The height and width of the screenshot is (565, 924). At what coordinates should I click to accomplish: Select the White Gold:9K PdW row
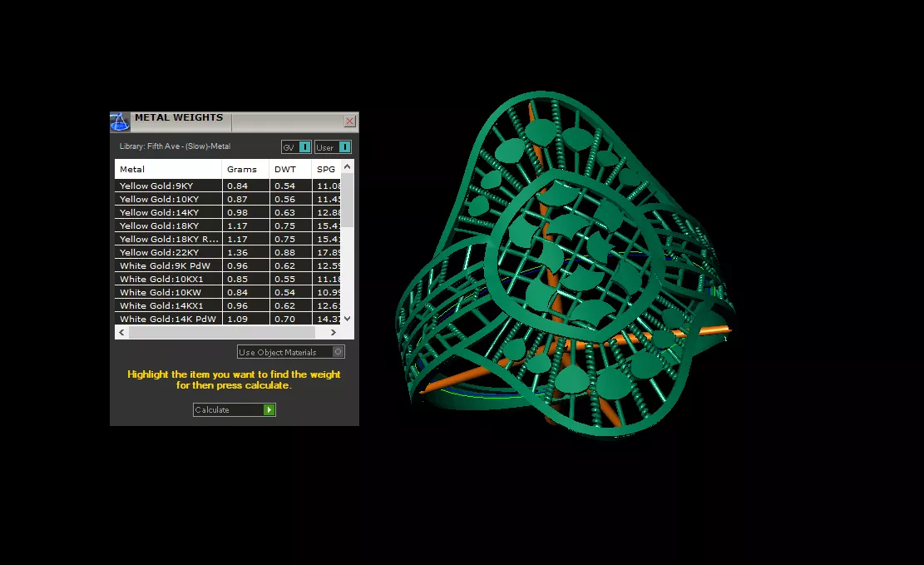(227, 266)
